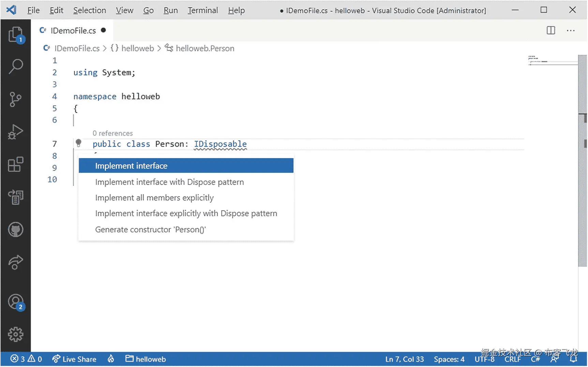Click the 'using' keyword on line 2
Screen dimensions: 588x367
coord(85,73)
